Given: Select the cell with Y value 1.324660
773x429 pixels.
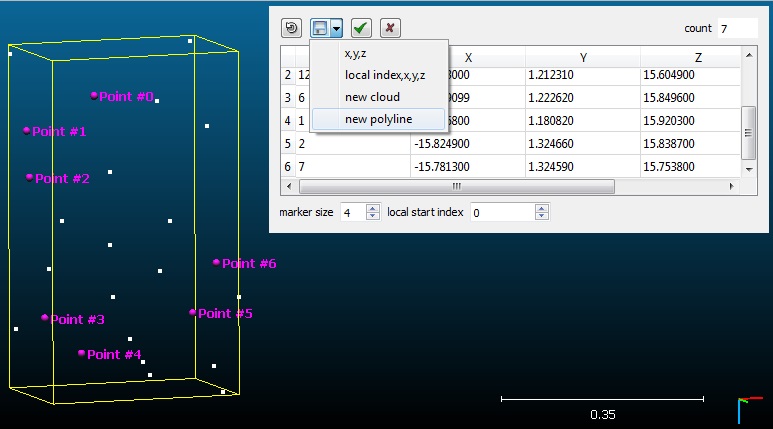Looking at the screenshot, I should 583,143.
